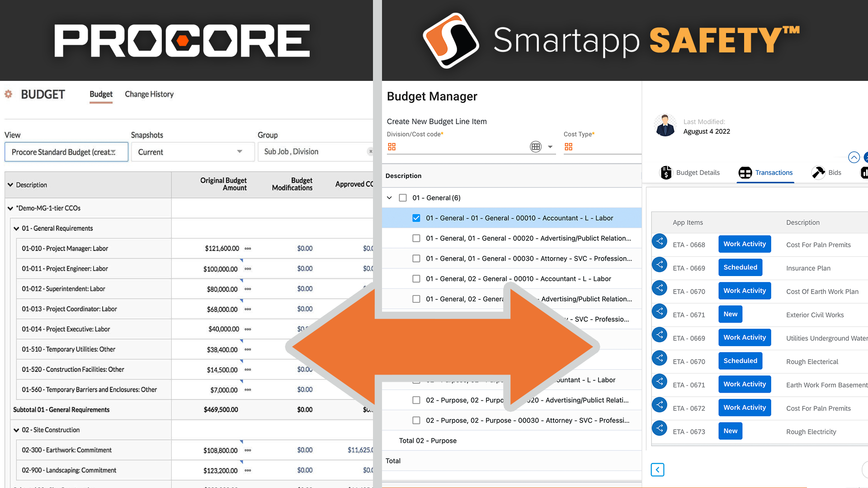Click share icon for ETA - 0673
This screenshot has width=868, height=488.
click(660, 428)
